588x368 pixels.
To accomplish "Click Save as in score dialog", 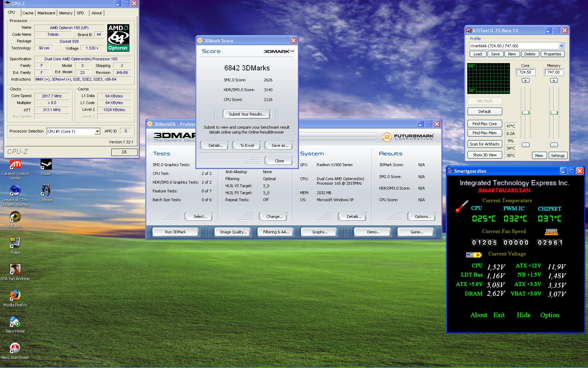I will [x=280, y=145].
